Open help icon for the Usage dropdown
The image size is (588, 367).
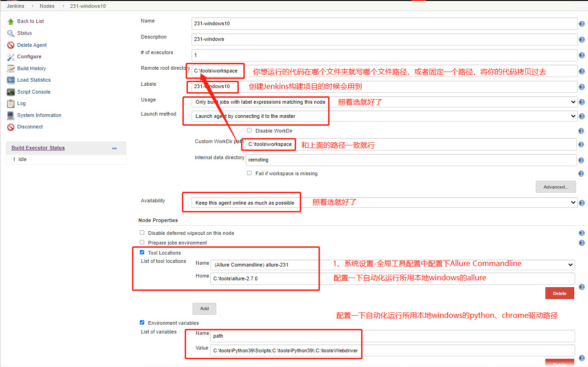coord(582,102)
